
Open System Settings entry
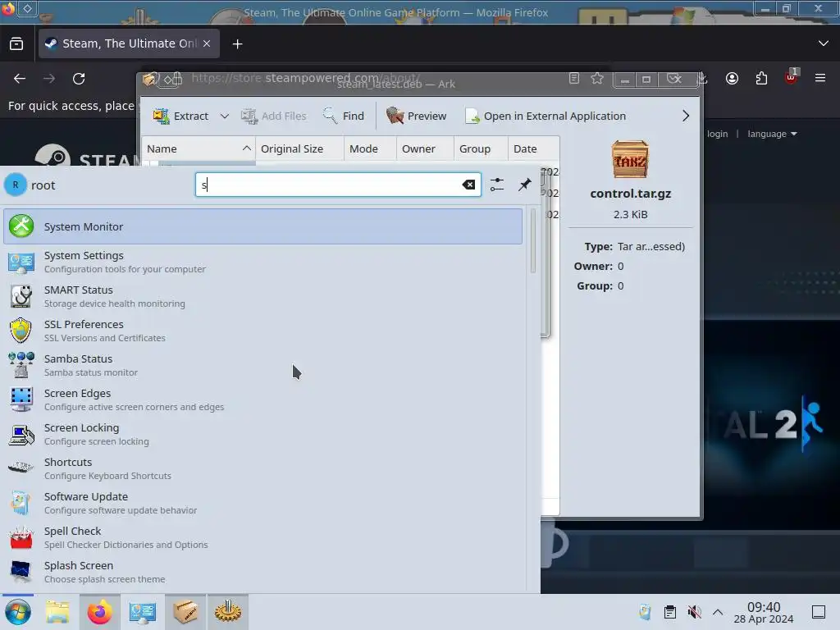(x=262, y=262)
